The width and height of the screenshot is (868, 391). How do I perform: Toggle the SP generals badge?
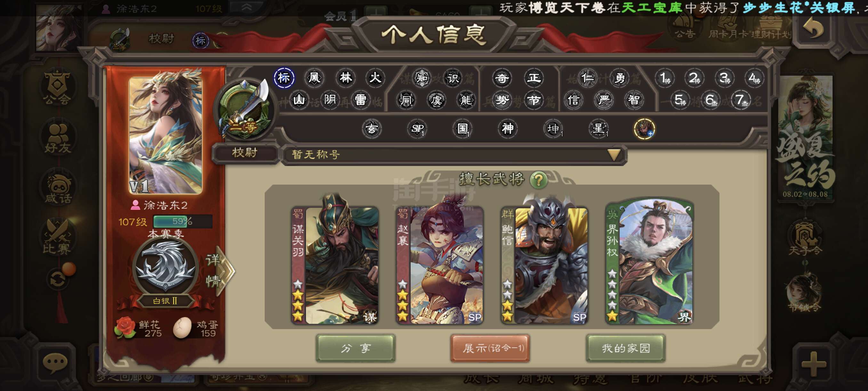[x=417, y=129]
